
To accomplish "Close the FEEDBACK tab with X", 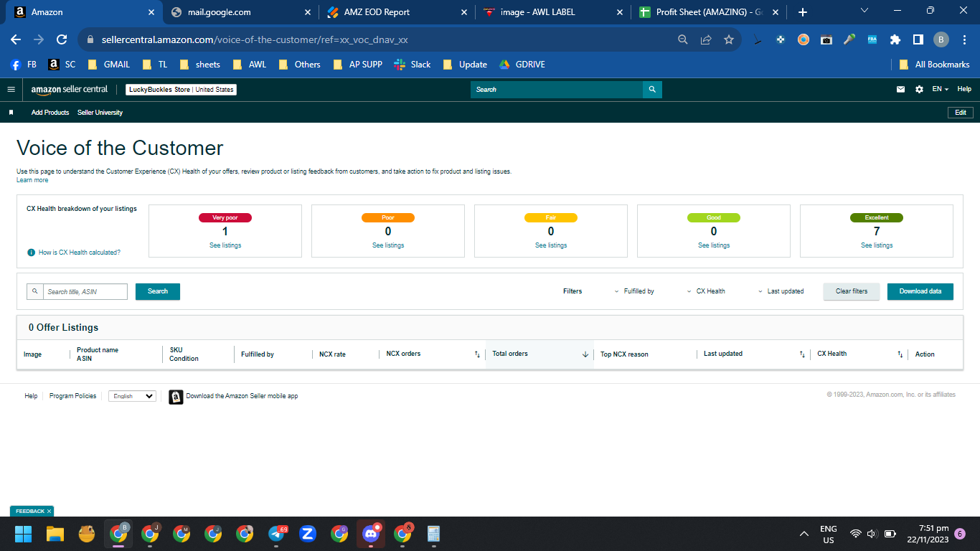I will (x=49, y=512).
